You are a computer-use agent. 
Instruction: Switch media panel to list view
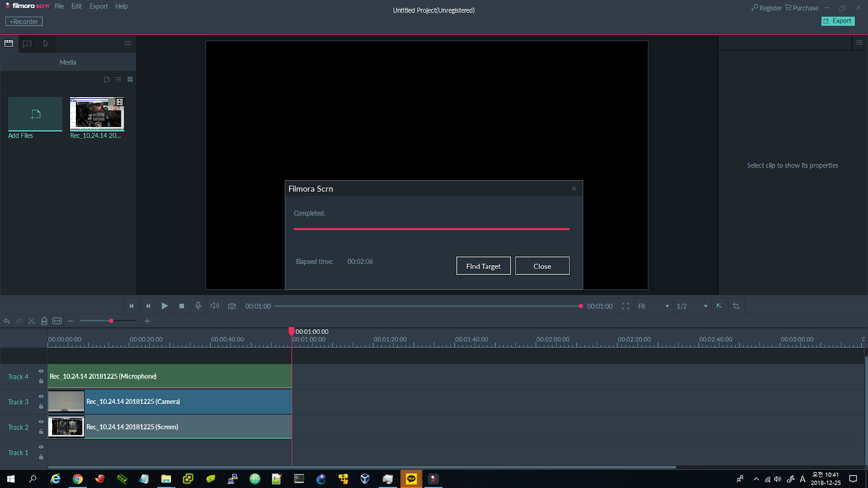click(x=118, y=79)
